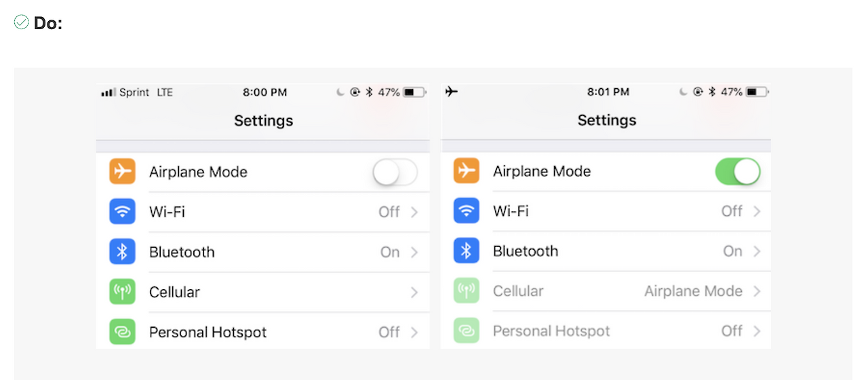Enable the Airplane Mode switch that is off
This screenshot has width=868, height=380.
[395, 172]
